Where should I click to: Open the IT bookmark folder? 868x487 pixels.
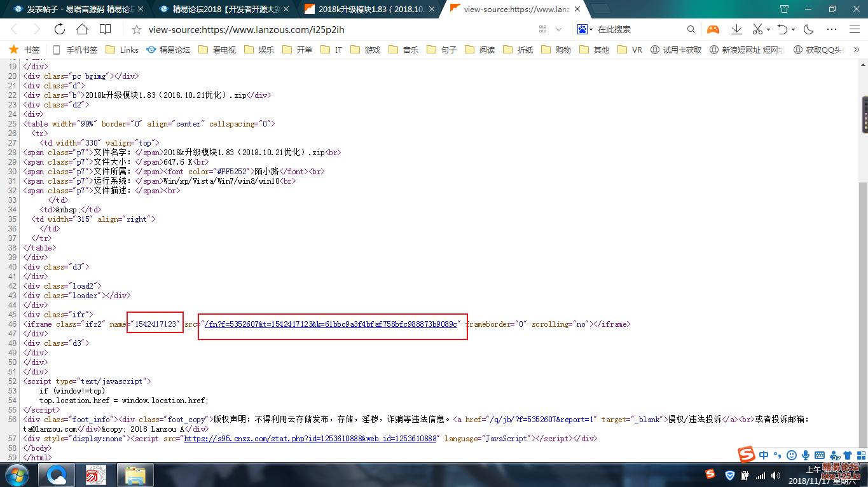click(x=331, y=50)
